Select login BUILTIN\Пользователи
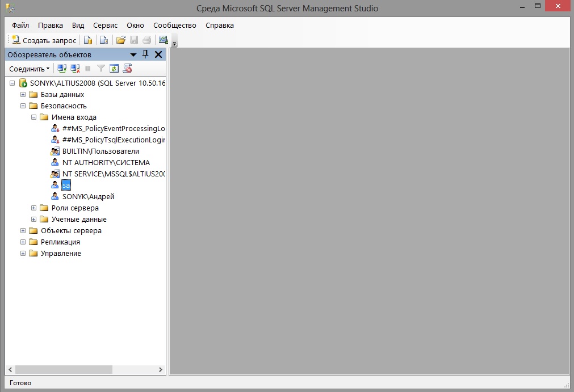The height and width of the screenshot is (392, 574). click(100, 151)
